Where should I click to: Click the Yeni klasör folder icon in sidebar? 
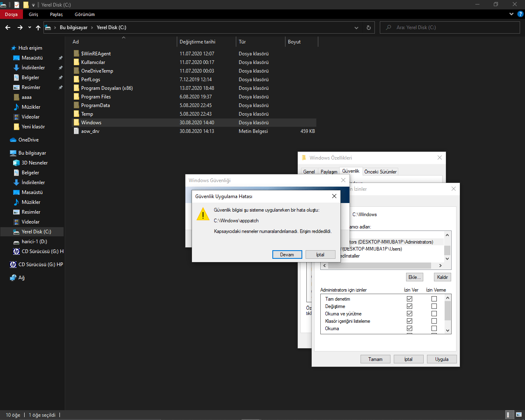coord(16,127)
